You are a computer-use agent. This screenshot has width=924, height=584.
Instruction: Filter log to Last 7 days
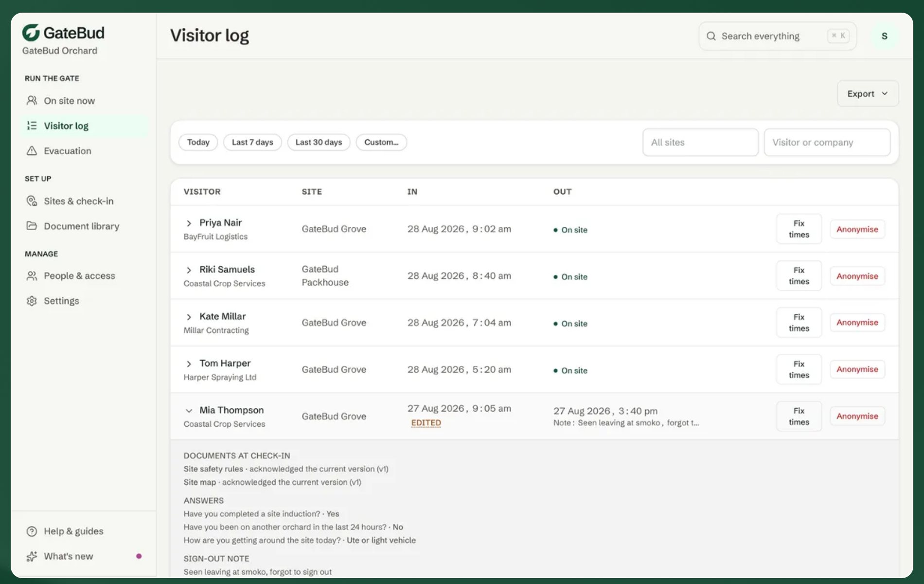252,142
